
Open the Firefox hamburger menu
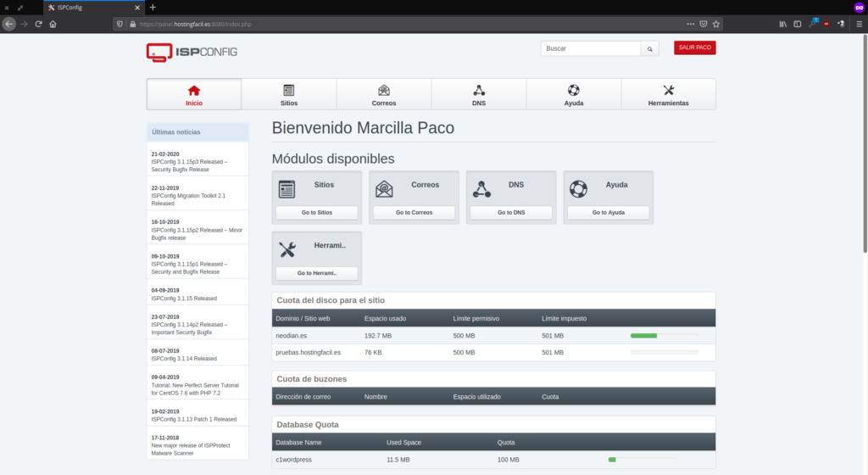click(859, 24)
